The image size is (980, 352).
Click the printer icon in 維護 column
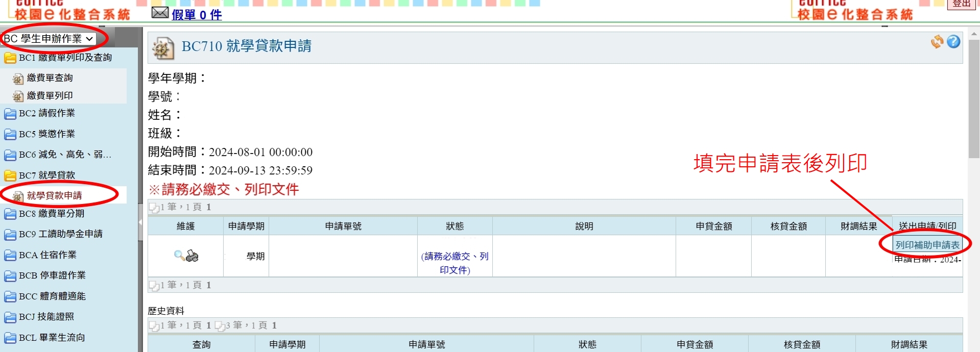(192, 256)
